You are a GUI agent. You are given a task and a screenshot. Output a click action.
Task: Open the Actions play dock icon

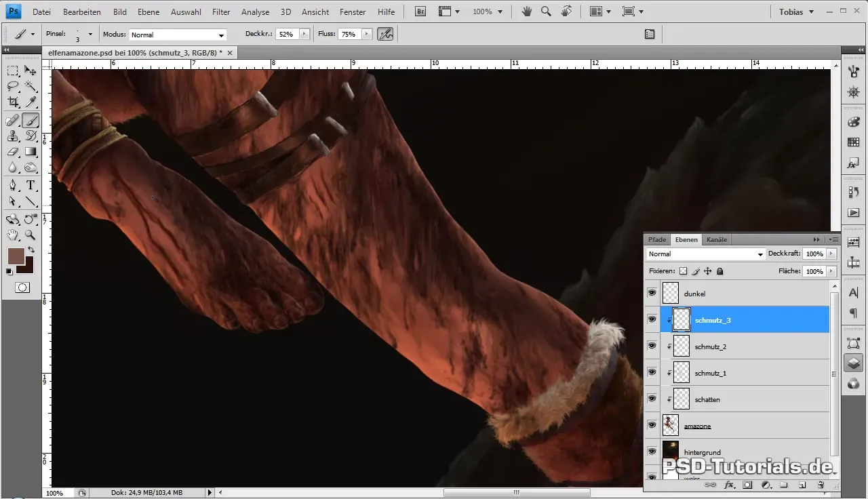tap(853, 213)
